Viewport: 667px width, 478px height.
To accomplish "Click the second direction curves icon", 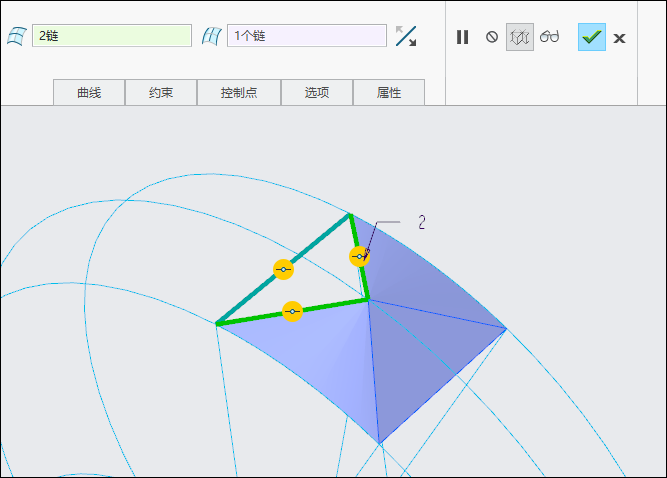I will [212, 36].
